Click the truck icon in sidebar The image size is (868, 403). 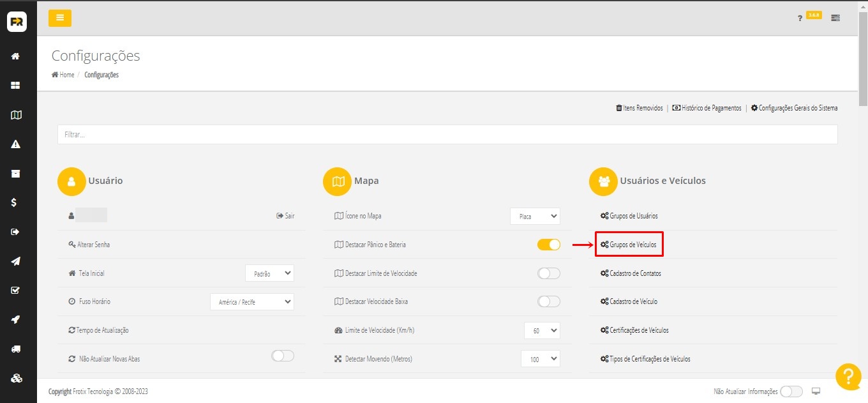tap(16, 349)
